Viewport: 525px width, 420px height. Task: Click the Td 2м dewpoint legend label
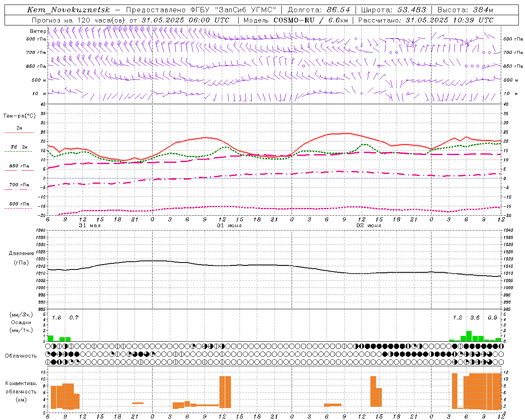point(19,147)
